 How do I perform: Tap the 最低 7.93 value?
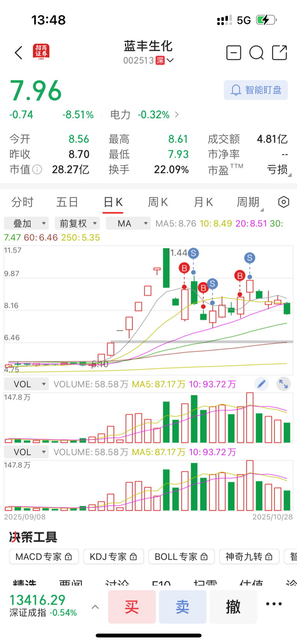[x=178, y=154]
